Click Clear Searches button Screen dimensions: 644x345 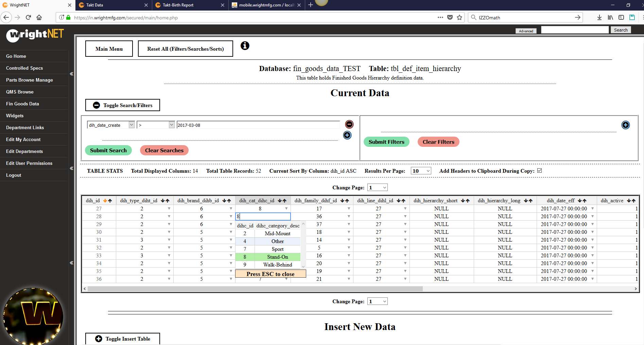coord(164,150)
